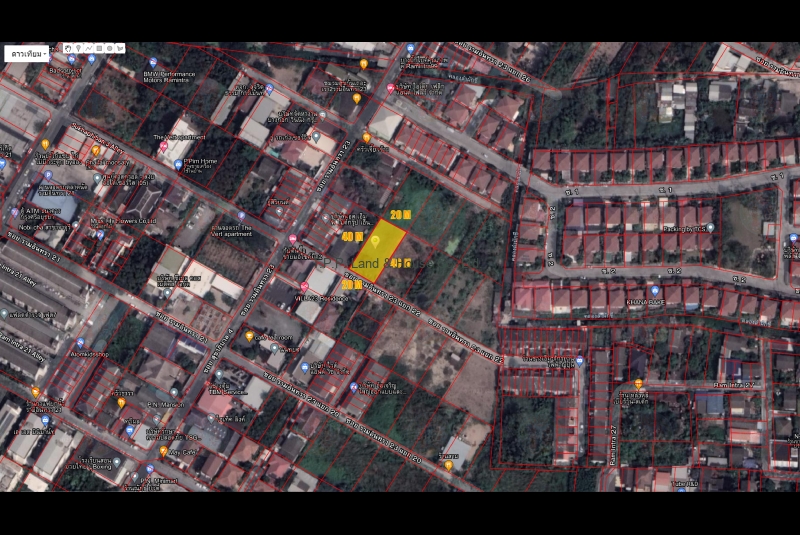
Task: Select the draw line tool
Action: coord(88,48)
